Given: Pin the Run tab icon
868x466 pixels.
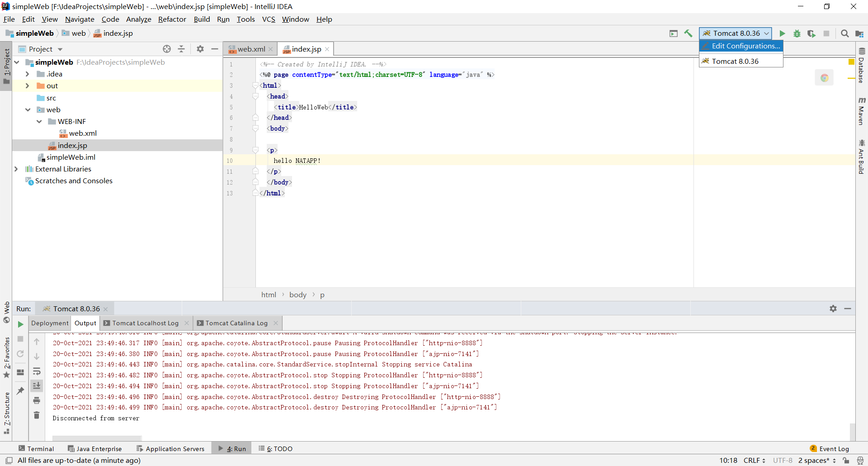Looking at the screenshot, I should click(x=20, y=390).
